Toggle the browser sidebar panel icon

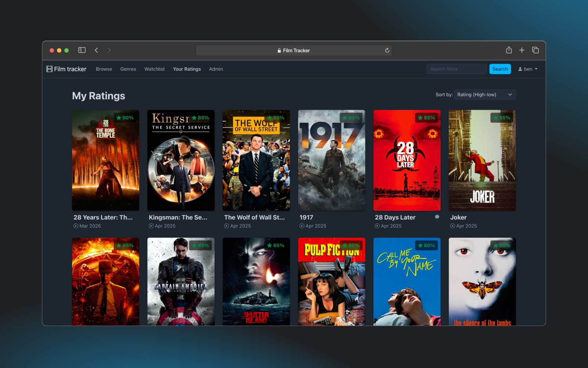tap(82, 50)
